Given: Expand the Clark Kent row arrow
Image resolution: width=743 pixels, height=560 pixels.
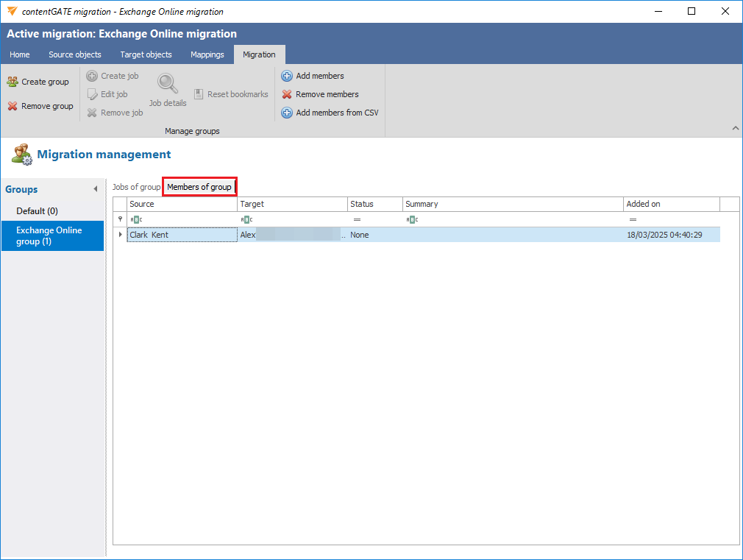Looking at the screenshot, I should point(120,235).
